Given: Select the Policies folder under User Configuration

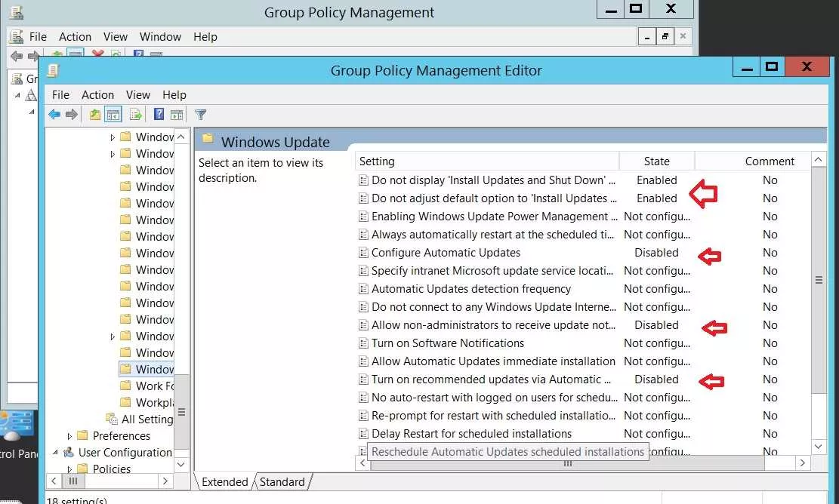Looking at the screenshot, I should coord(104,469).
